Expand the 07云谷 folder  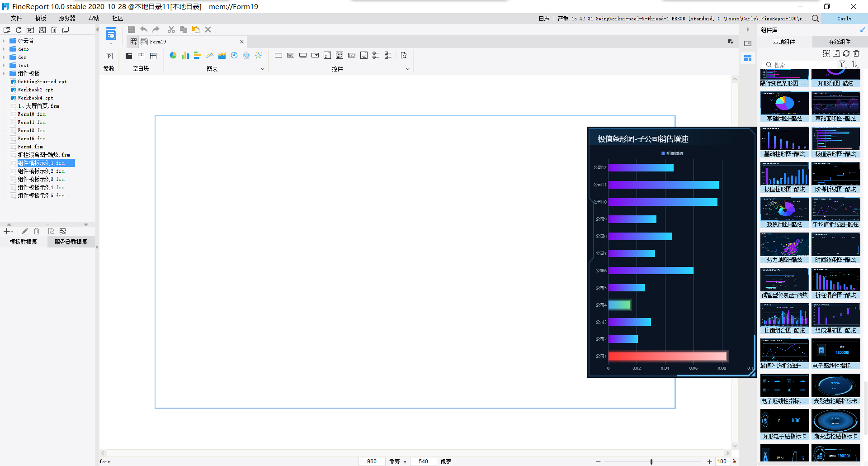pyautogui.click(x=4, y=41)
